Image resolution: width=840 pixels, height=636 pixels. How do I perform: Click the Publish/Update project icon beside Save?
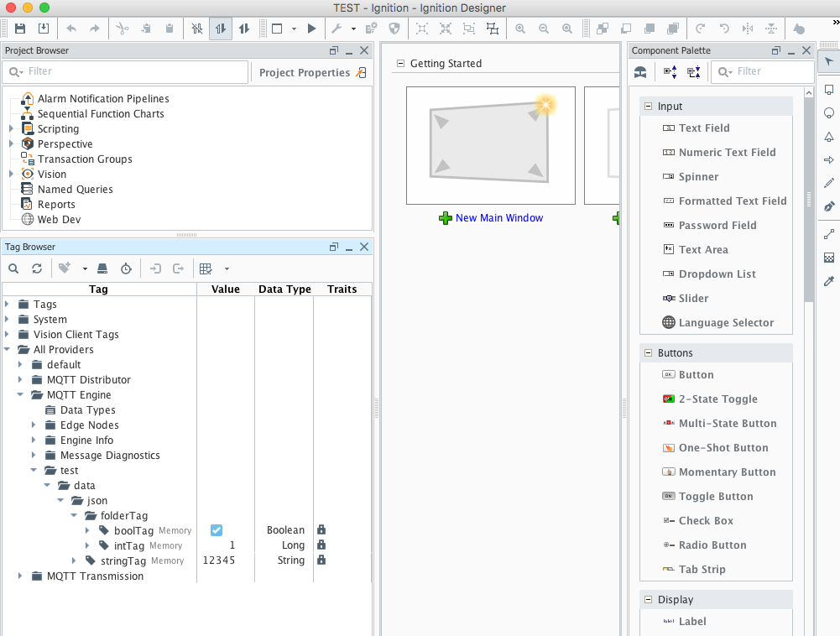[x=44, y=29]
